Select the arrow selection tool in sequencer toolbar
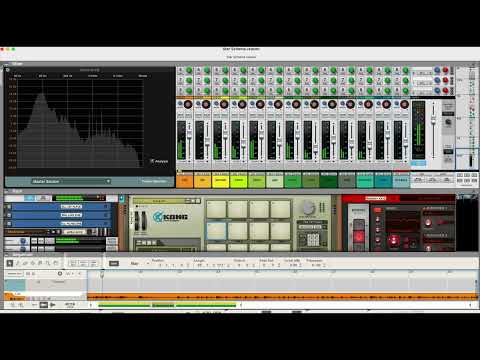 coord(10,263)
